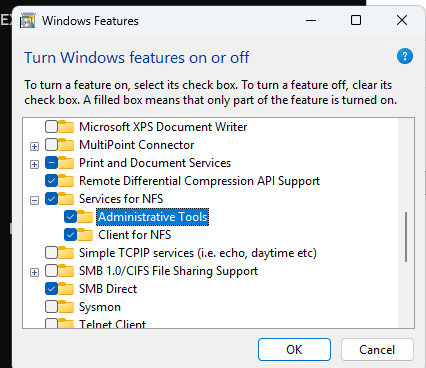Select the Client for NFS label
This screenshot has width=426, height=368.
(x=135, y=235)
